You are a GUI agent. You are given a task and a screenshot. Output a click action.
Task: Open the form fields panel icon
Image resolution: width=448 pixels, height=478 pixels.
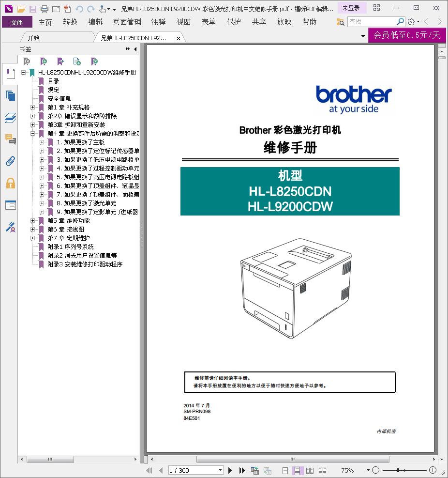10,205
